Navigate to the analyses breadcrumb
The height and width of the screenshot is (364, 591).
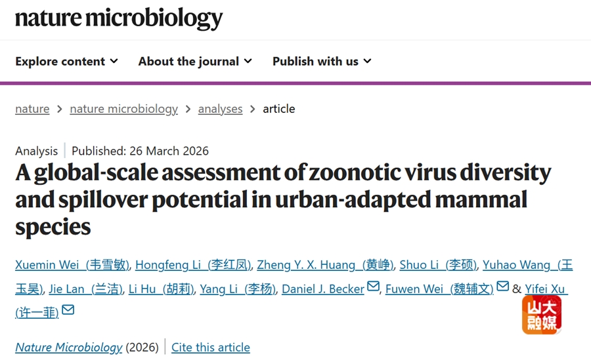(x=220, y=109)
